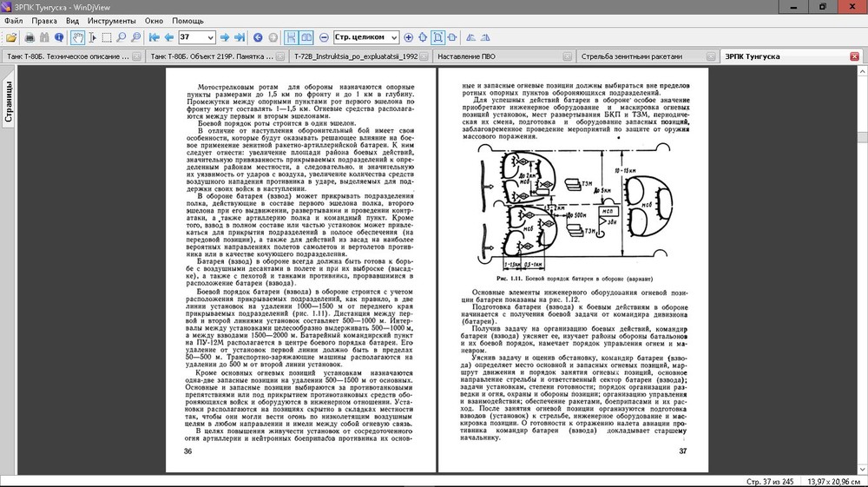Rotate page clockwise icon
Image resolution: width=868 pixels, height=487 pixels.
point(485,37)
